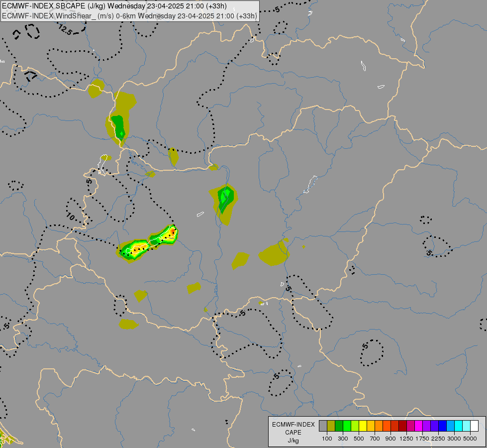Viewport: 487px width, 448px height.
Task: Click the gray swatch in CAPE legend
Action: click(x=323, y=426)
